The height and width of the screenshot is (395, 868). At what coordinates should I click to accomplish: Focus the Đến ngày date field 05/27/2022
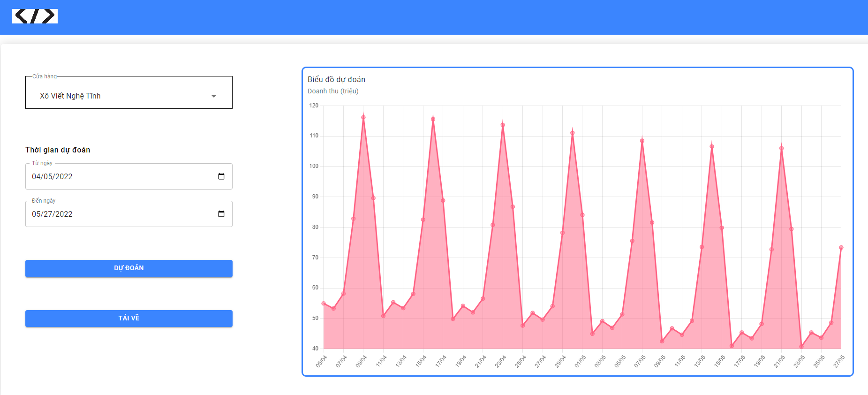[x=129, y=214]
